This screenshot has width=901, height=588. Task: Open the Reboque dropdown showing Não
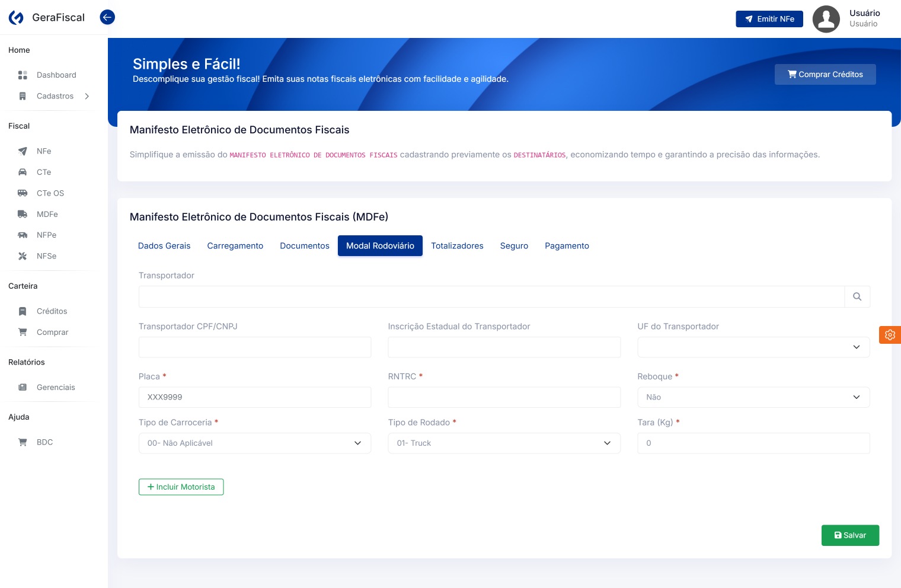point(753,397)
